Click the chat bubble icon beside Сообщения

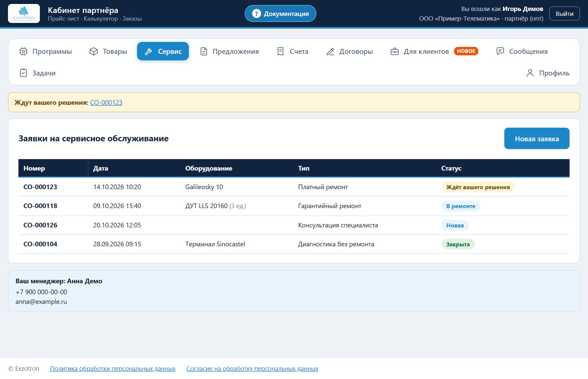[500, 51]
